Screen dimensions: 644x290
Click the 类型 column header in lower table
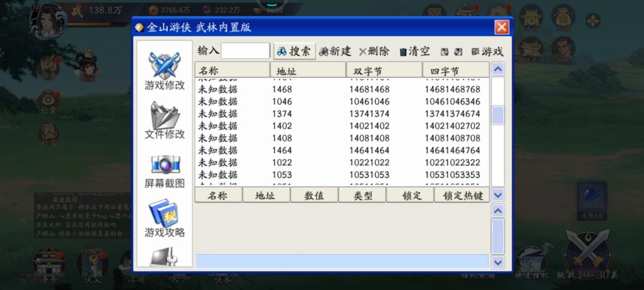coord(362,195)
